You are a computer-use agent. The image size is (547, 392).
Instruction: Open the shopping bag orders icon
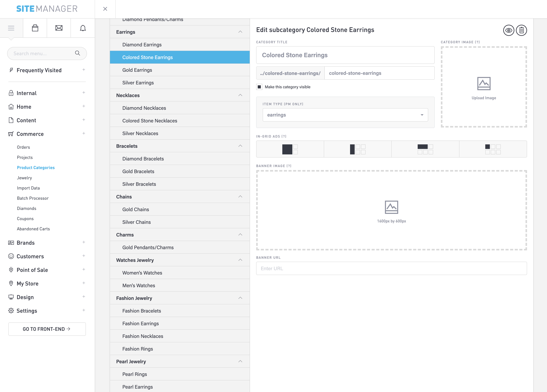coord(35,28)
